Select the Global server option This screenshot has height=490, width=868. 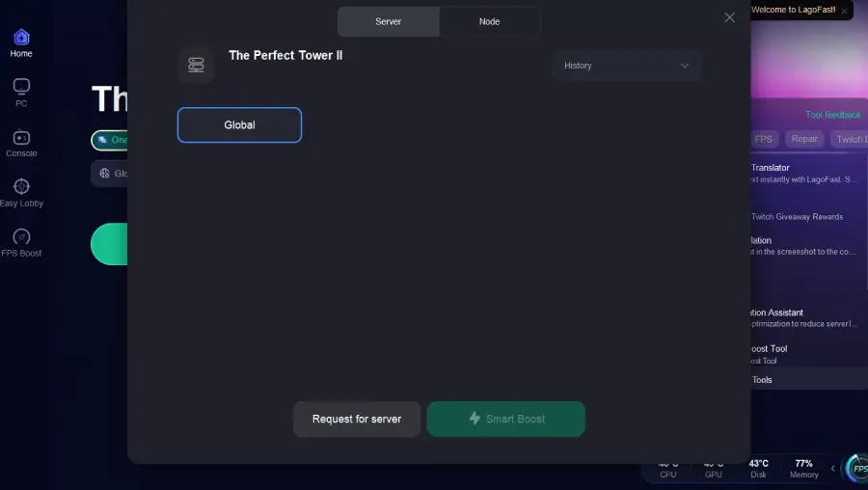pos(240,125)
